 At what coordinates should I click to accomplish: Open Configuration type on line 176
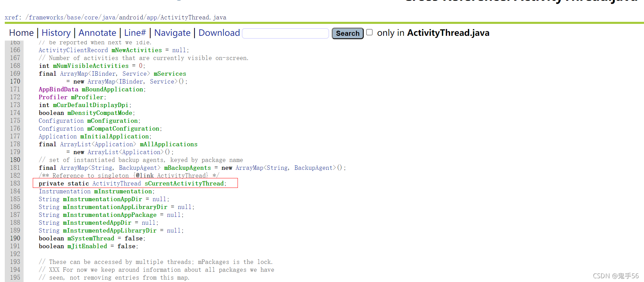pyautogui.click(x=61, y=129)
